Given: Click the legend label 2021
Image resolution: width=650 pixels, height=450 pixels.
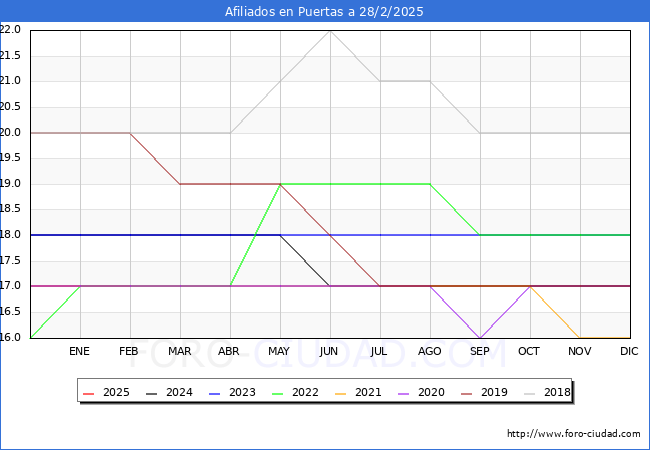Looking at the screenshot, I should (369, 392).
